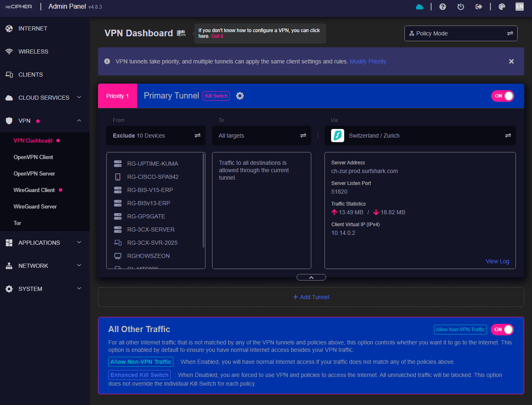Click the logout icon in header
The width and height of the screenshot is (532, 405).
(x=478, y=7)
